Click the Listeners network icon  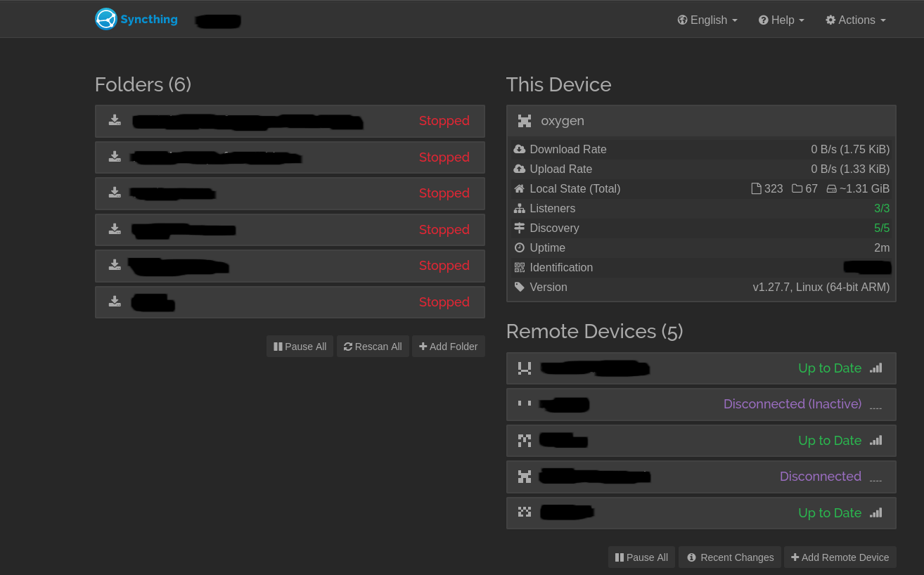[520, 208]
